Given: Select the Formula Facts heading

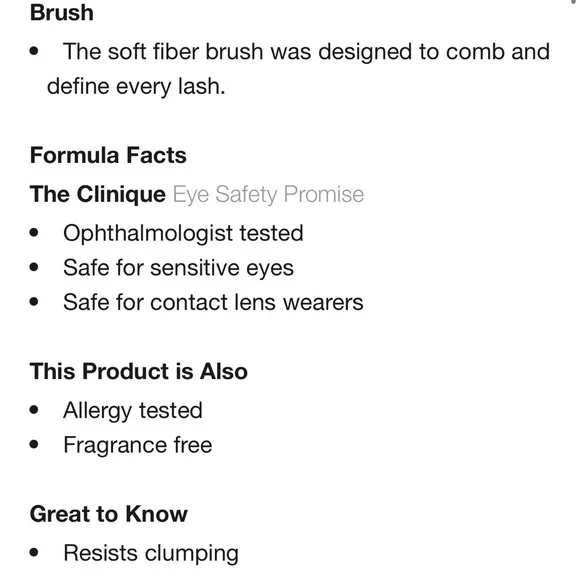Looking at the screenshot, I should (x=108, y=155).
